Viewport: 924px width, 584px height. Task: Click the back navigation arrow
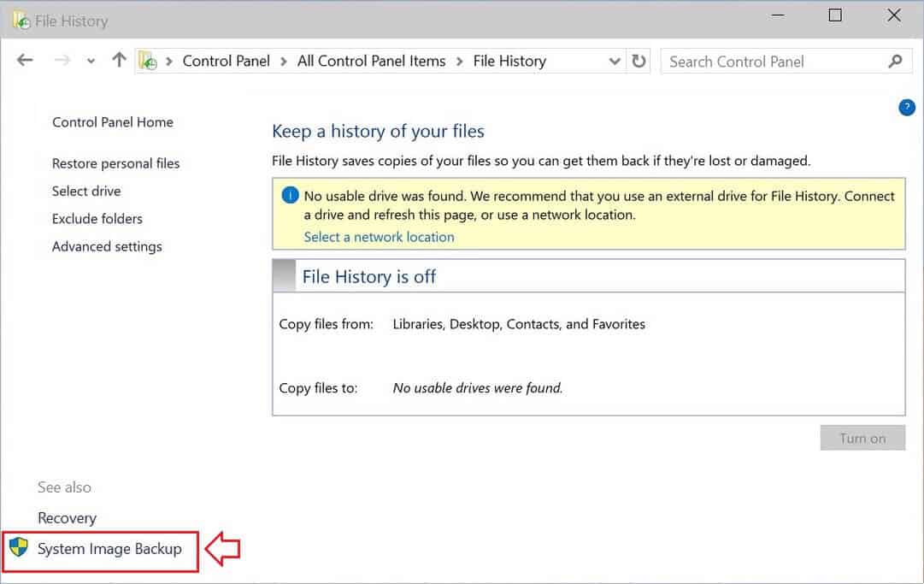tap(25, 60)
